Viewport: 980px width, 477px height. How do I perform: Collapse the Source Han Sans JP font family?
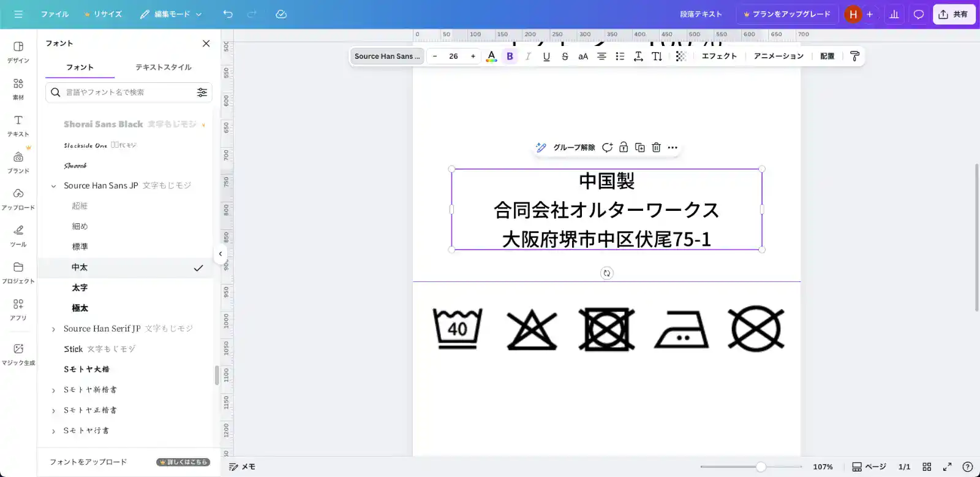coord(54,186)
